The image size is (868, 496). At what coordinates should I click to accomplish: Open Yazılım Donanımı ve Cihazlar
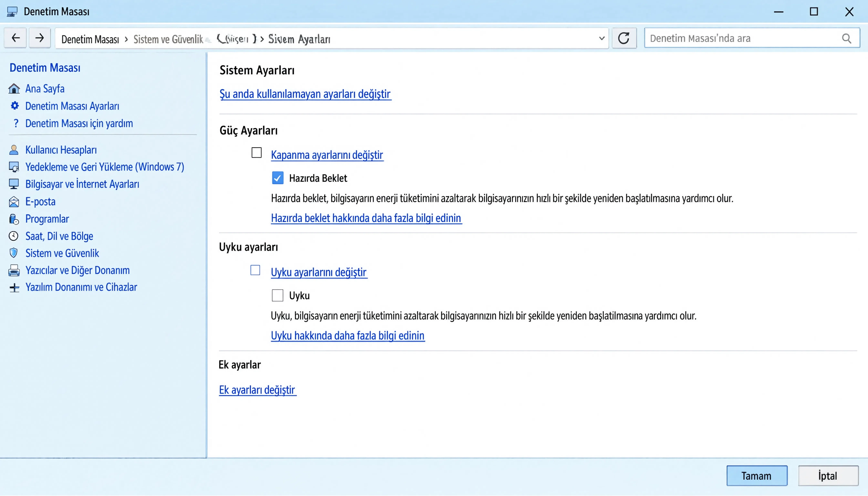(x=81, y=287)
